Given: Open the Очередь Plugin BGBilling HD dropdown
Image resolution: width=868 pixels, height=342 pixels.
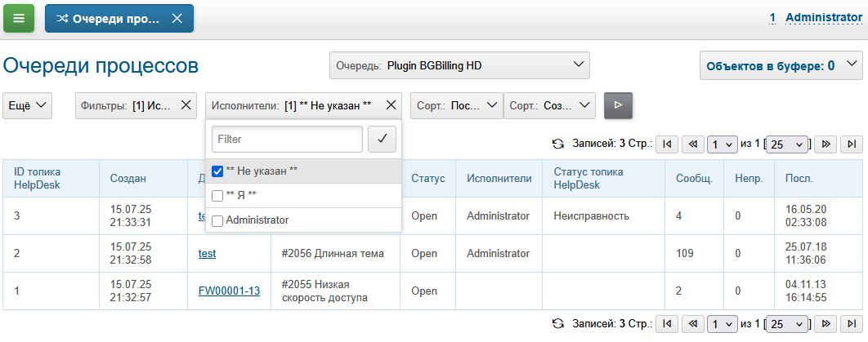Looking at the screenshot, I should click(459, 64).
